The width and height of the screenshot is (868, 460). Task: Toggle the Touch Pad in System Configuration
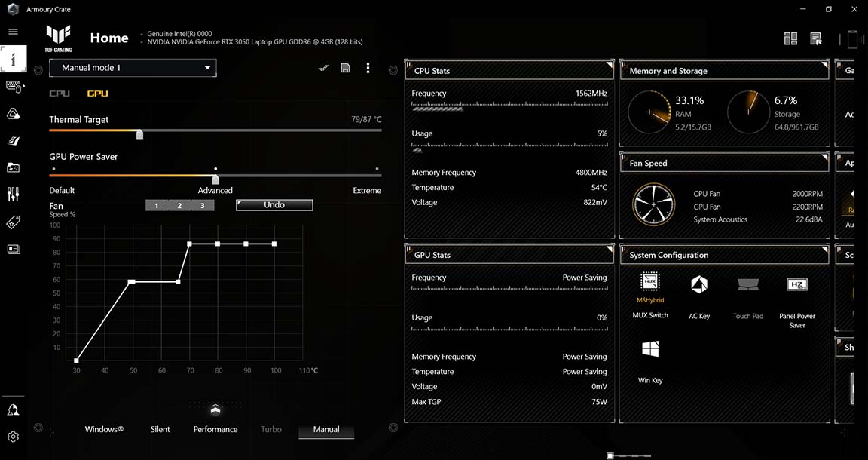(x=747, y=285)
